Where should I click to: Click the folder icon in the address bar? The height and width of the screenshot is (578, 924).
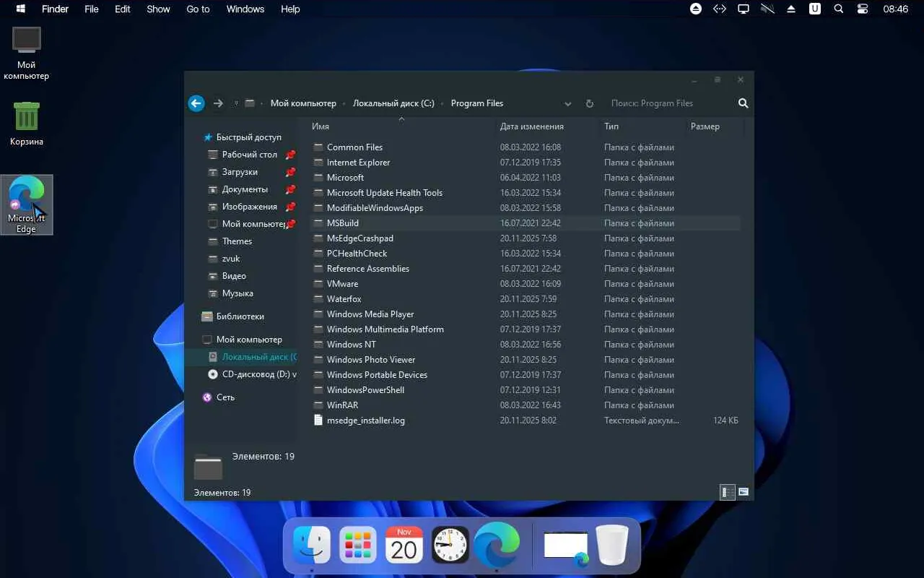(x=250, y=103)
